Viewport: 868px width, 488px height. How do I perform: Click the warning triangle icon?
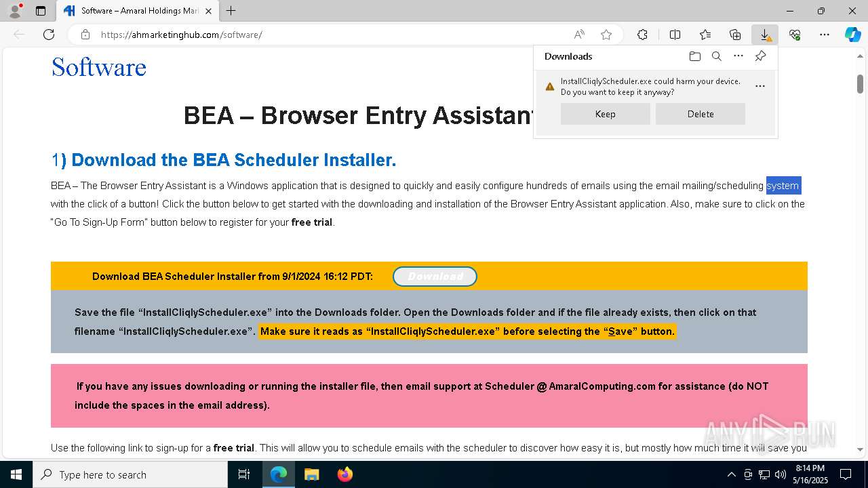point(550,87)
